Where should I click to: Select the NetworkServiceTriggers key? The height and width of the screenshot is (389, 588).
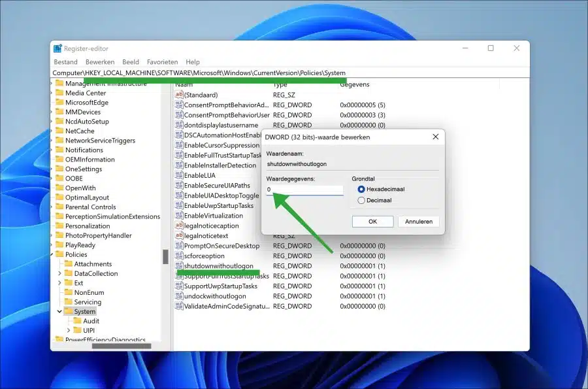click(x=100, y=141)
